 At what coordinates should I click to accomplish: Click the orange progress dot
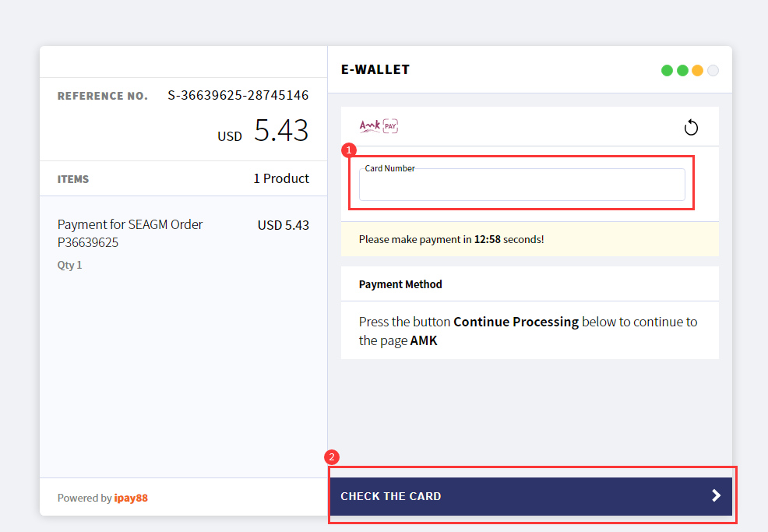[697, 71]
